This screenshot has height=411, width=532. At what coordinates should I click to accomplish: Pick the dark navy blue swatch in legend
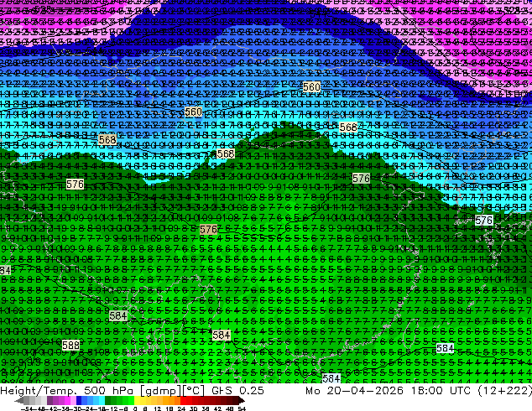(x=79, y=400)
